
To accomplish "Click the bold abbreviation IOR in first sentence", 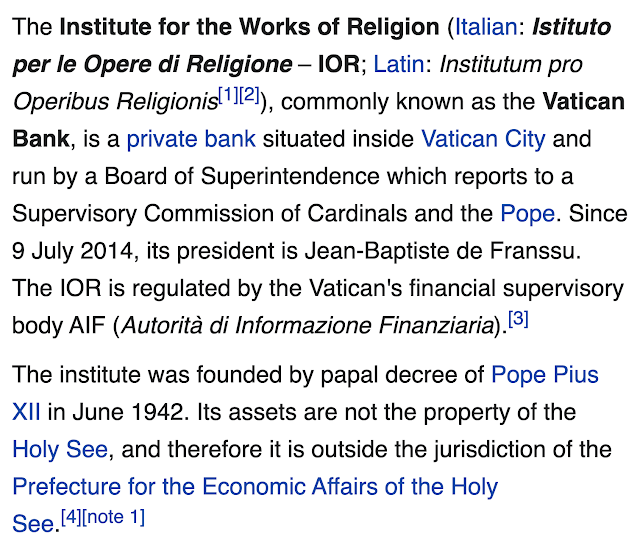I will [x=339, y=64].
